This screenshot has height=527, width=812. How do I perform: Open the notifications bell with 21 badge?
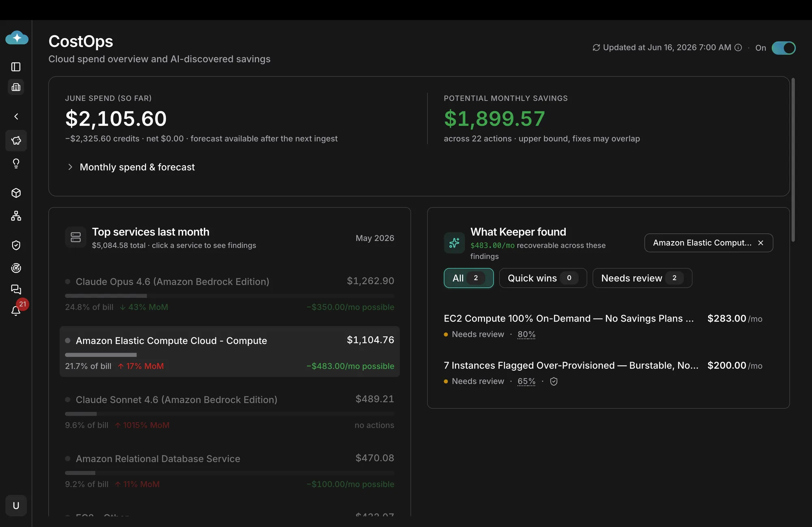point(16,311)
